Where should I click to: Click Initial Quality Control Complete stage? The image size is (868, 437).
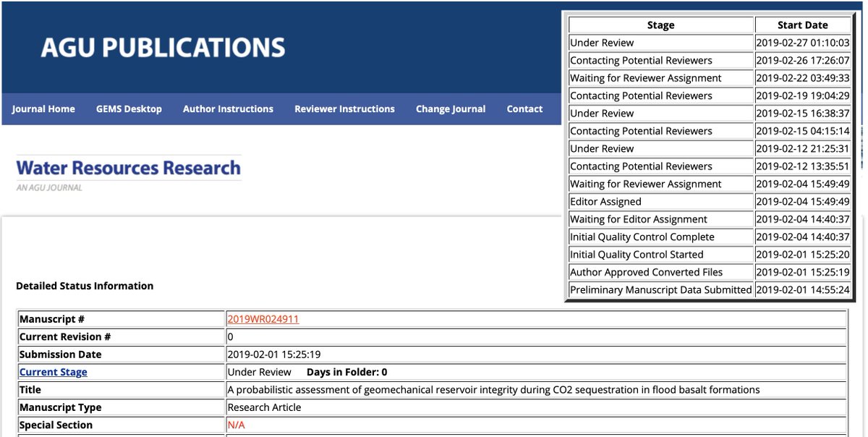tap(642, 237)
